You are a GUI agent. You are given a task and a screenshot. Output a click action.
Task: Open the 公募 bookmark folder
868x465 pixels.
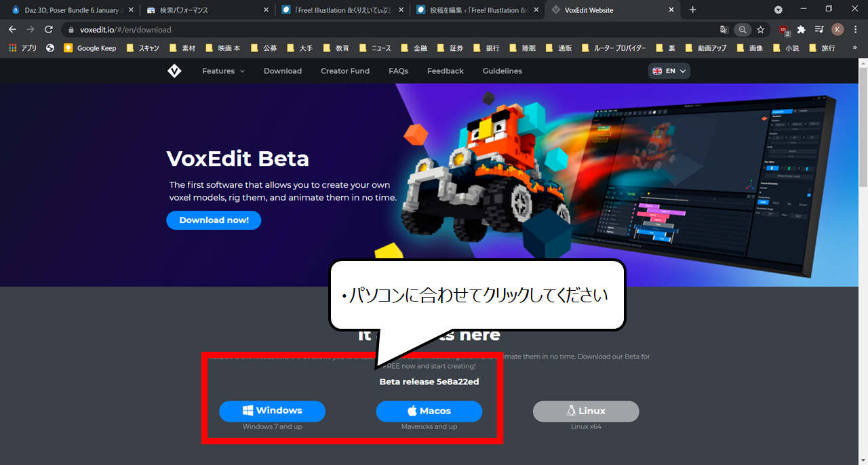click(263, 48)
